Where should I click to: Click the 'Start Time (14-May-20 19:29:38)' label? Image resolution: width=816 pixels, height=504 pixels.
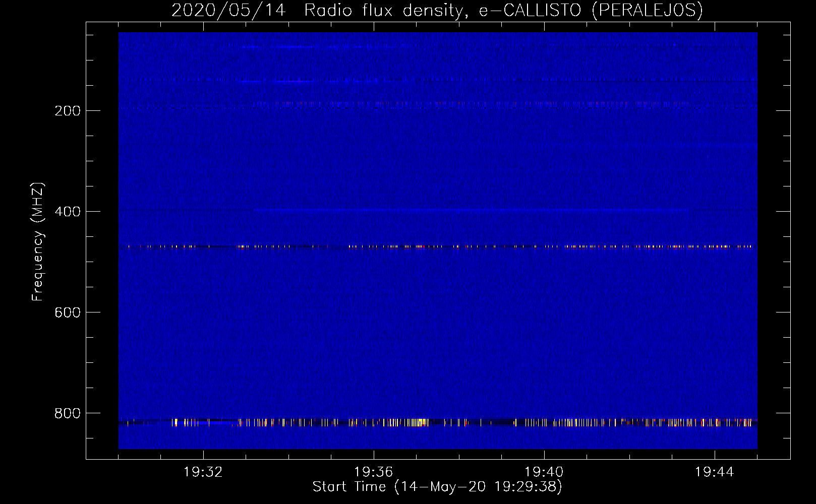point(437,486)
